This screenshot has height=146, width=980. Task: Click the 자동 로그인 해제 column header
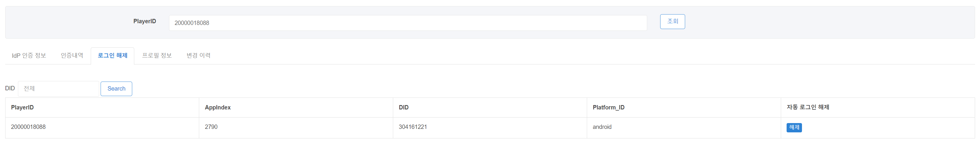(807, 107)
